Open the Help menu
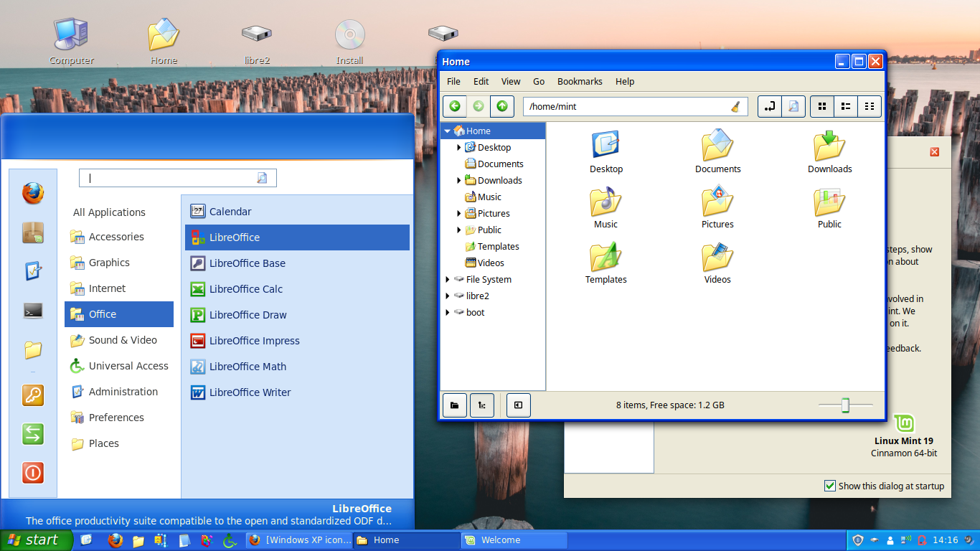Image resolution: width=980 pixels, height=551 pixels. click(x=625, y=81)
